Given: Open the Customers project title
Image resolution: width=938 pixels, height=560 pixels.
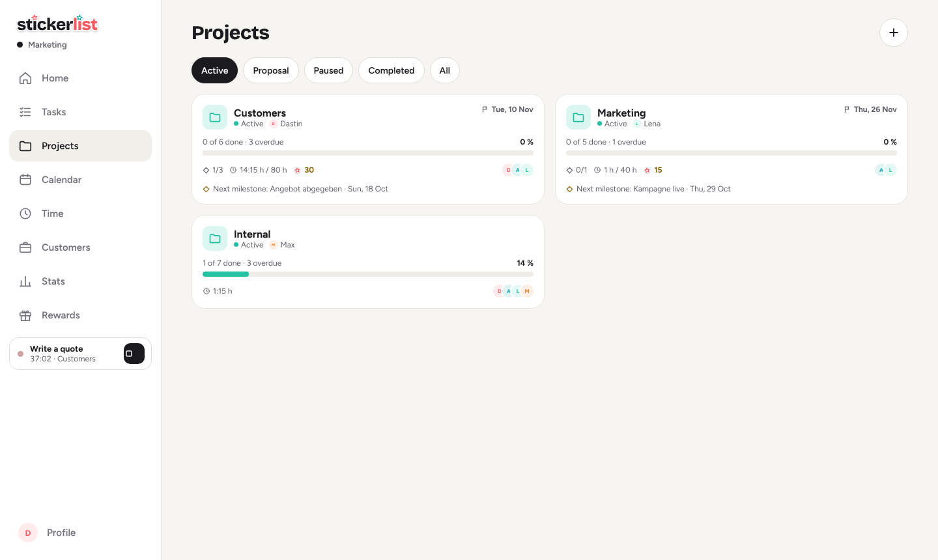Looking at the screenshot, I should point(260,113).
